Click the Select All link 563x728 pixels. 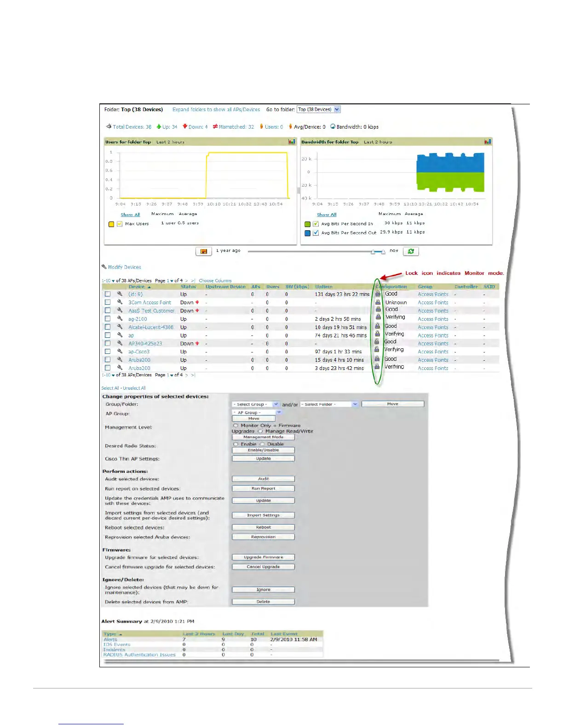coord(110,388)
